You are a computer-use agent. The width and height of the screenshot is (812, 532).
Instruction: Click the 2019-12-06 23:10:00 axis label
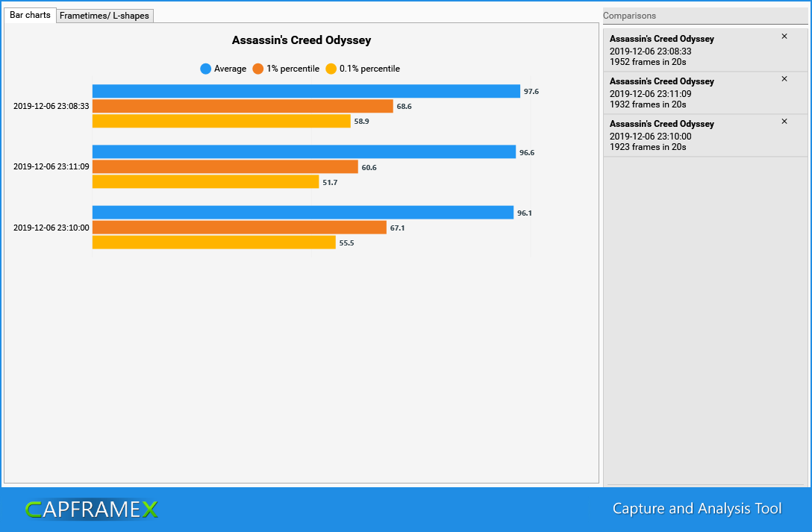[51, 228]
